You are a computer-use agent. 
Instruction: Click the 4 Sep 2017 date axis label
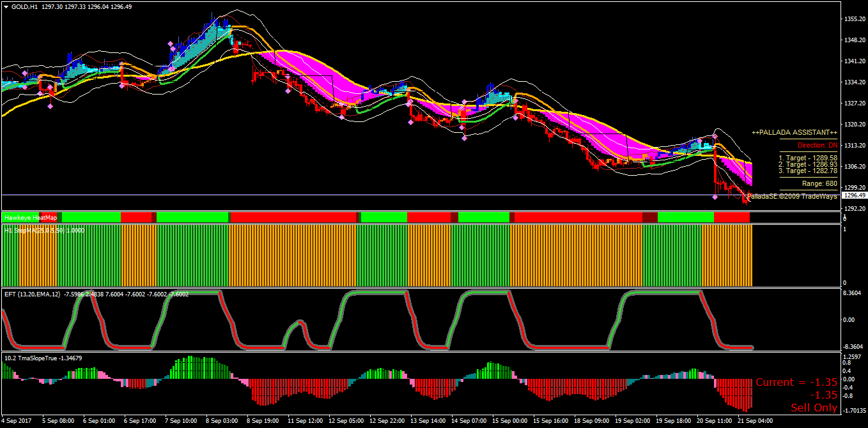coord(17,421)
